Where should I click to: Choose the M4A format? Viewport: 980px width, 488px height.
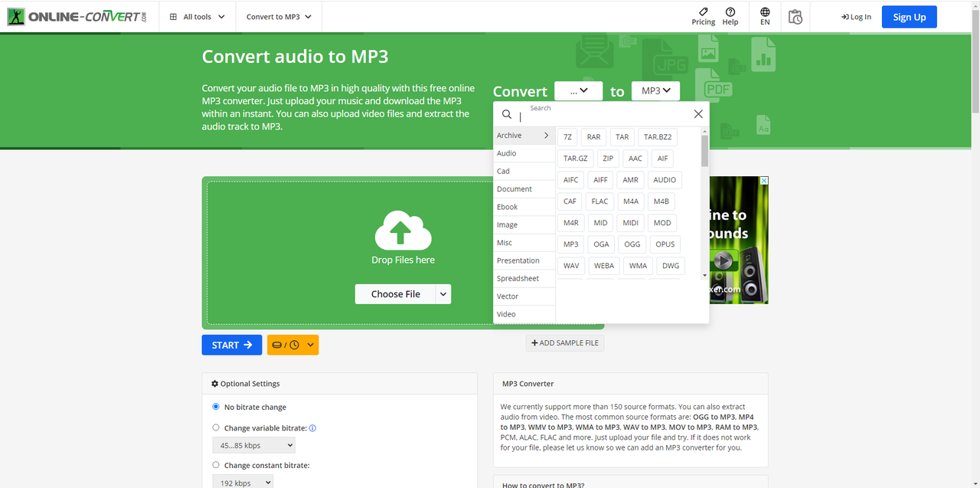pos(631,201)
